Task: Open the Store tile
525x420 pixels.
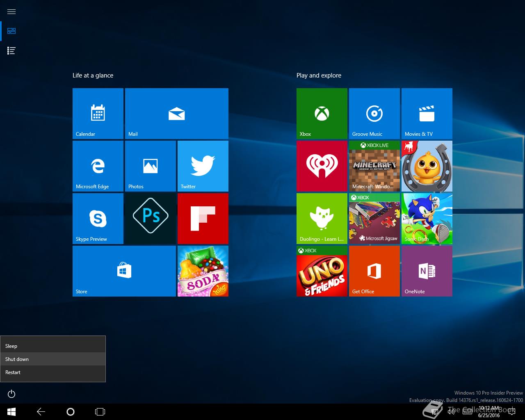Action: (124, 271)
